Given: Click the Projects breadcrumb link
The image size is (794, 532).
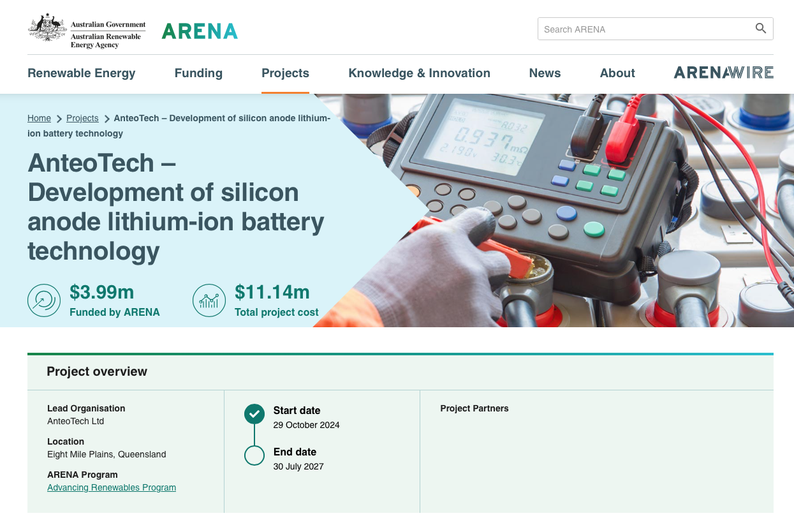Looking at the screenshot, I should pyautogui.click(x=82, y=118).
